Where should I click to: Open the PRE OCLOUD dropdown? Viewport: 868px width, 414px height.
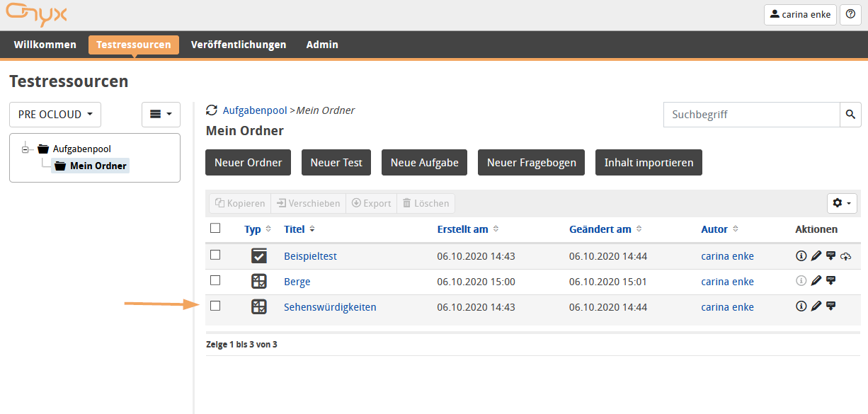click(55, 115)
